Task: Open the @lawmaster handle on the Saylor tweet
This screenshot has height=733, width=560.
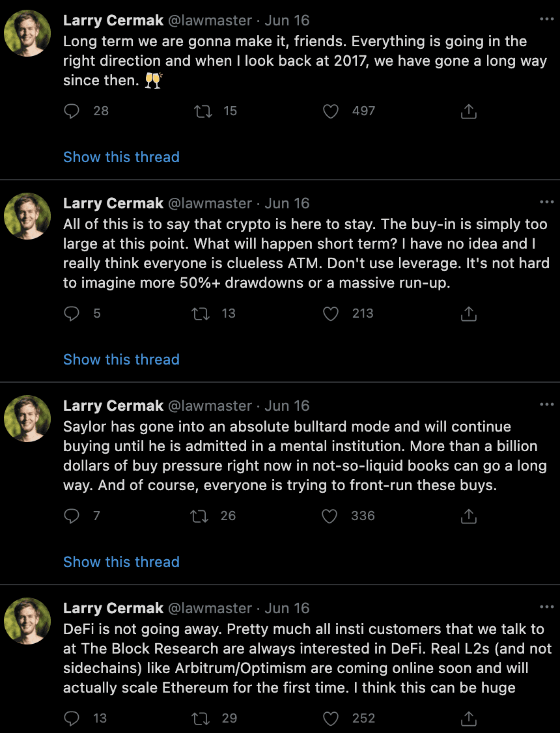Action: (x=210, y=406)
